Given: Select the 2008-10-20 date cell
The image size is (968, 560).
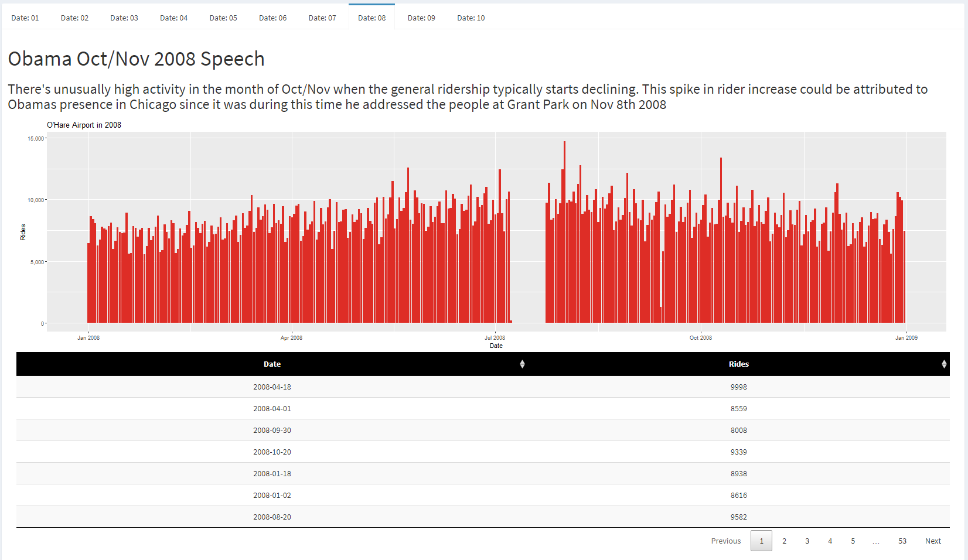Looking at the screenshot, I should [272, 452].
